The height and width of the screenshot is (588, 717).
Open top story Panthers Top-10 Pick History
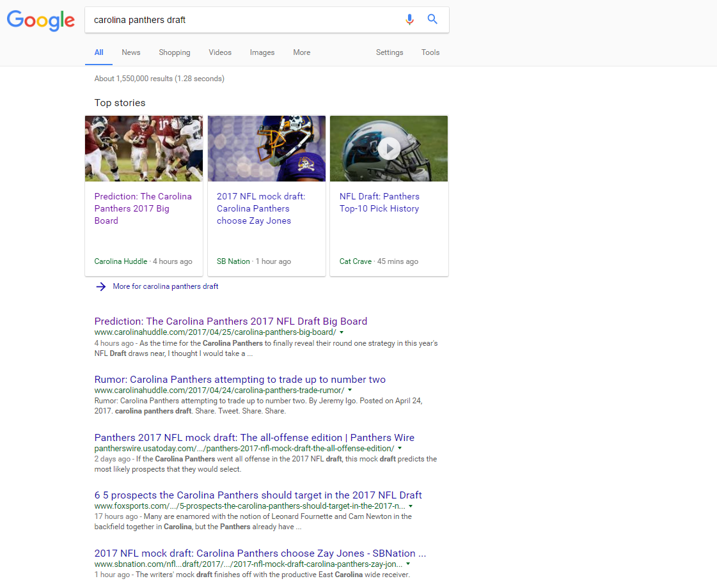[x=379, y=203]
